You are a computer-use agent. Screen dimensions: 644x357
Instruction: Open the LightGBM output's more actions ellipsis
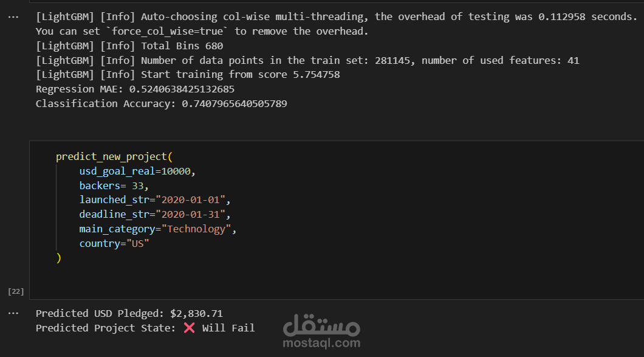tap(13, 17)
